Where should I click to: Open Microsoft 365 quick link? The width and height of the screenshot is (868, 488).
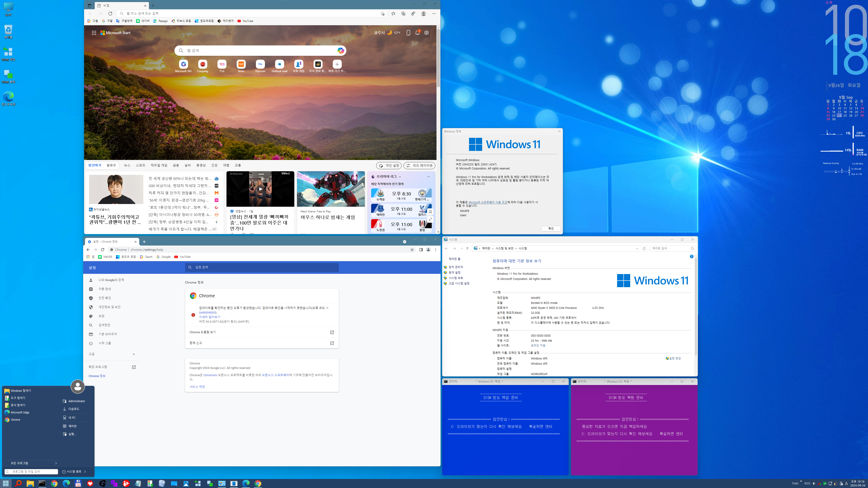tap(183, 66)
